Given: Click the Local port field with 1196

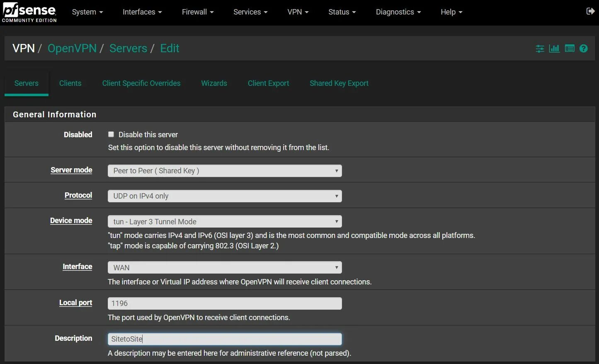Looking at the screenshot, I should (x=225, y=303).
